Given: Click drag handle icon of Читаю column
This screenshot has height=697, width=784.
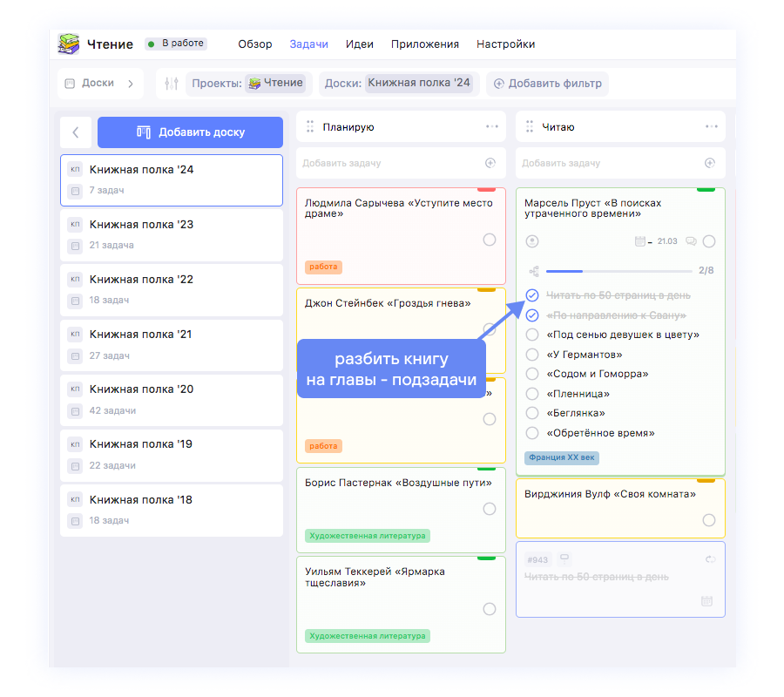Looking at the screenshot, I should (530, 127).
